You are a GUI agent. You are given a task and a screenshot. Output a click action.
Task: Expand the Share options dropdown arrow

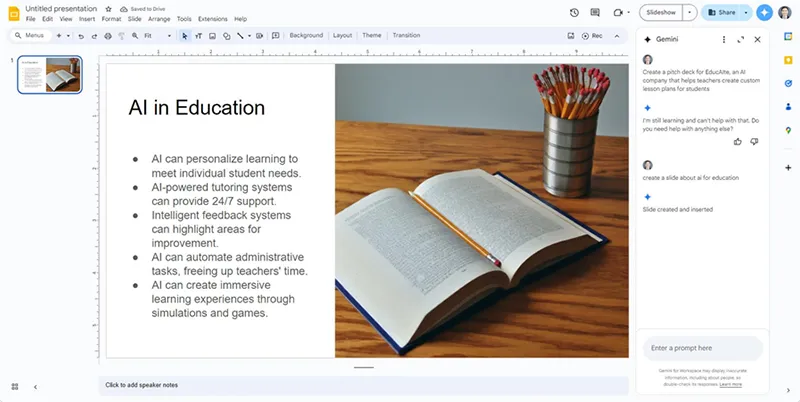(747, 13)
